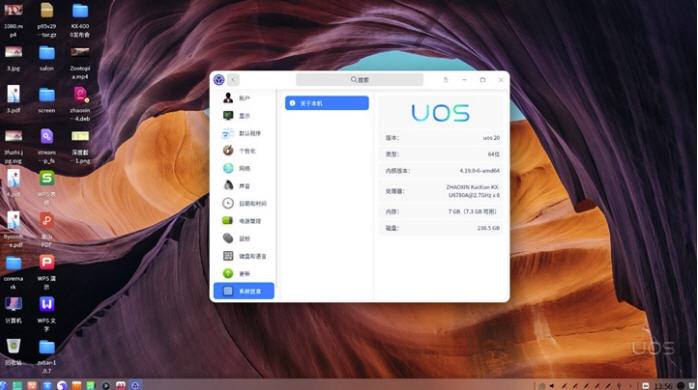This screenshot has width=698, height=390.
Task: Select the About This PC (关于本机) item
Action: [x=327, y=103]
